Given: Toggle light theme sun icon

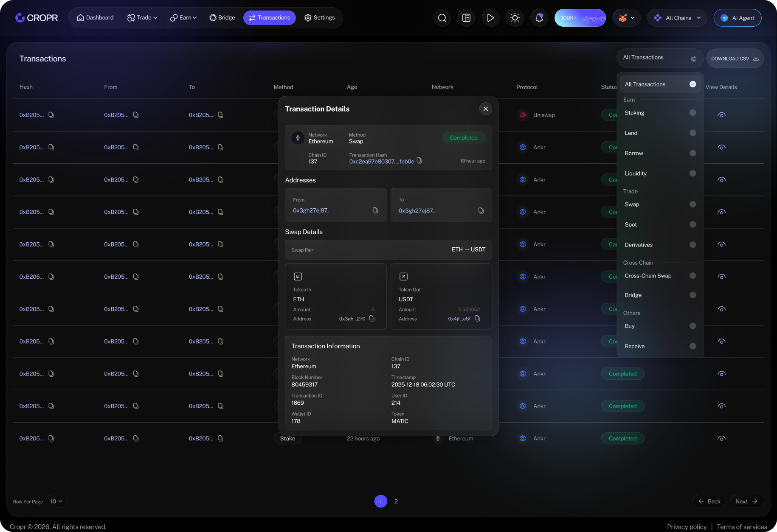Looking at the screenshot, I should (x=515, y=18).
